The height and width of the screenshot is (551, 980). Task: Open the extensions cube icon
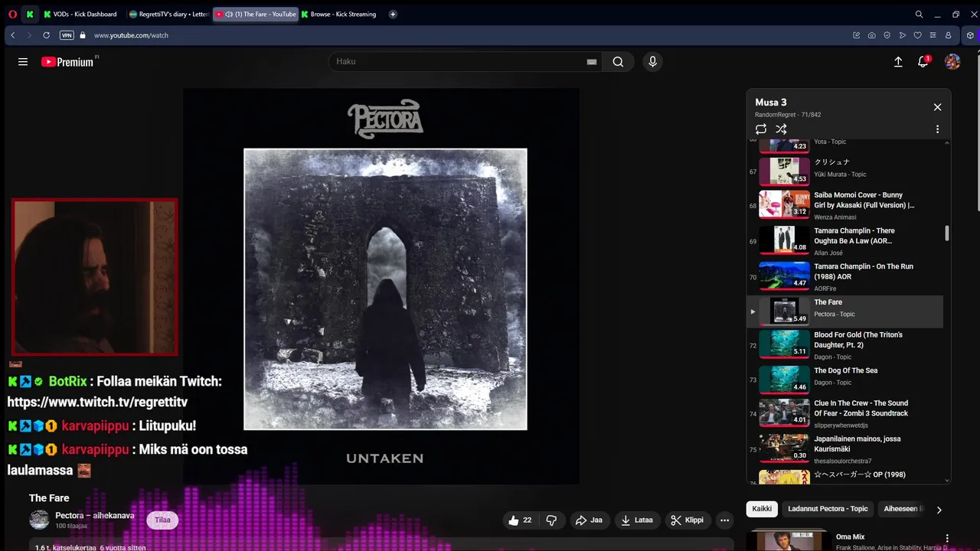click(970, 35)
